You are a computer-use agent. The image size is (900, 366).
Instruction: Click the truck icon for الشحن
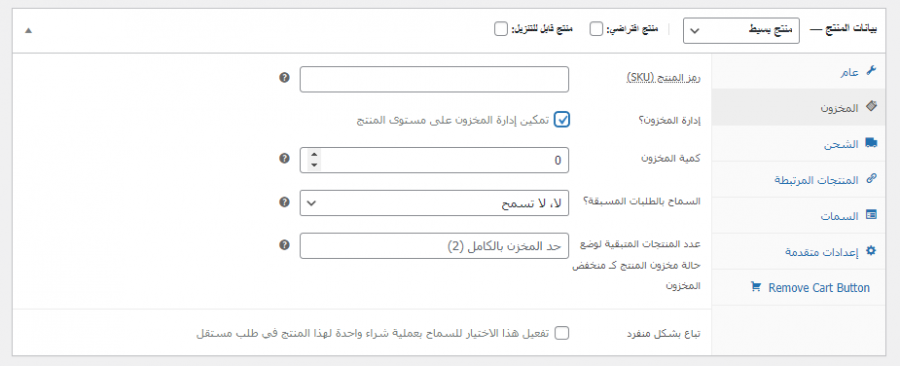point(871,143)
